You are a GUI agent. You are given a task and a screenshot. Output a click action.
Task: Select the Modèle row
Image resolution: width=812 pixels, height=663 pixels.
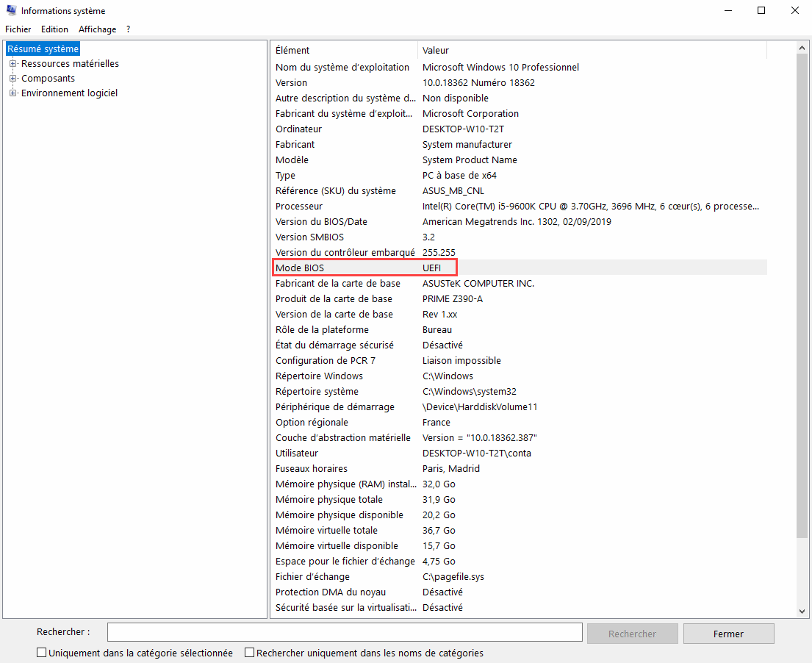[x=520, y=160]
